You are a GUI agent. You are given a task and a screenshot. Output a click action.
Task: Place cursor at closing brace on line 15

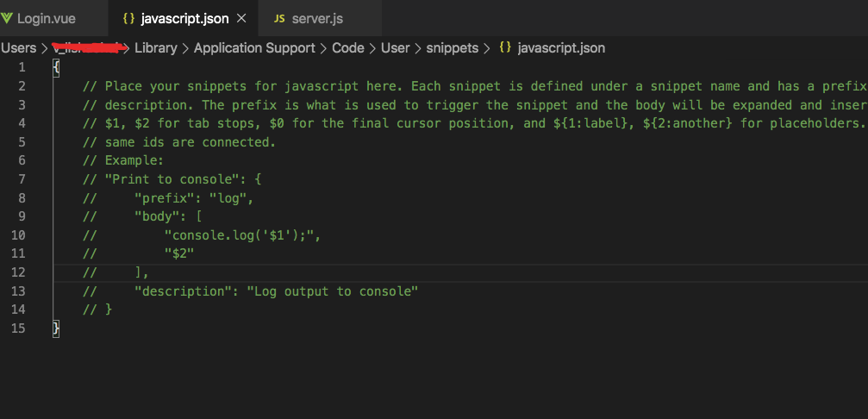(x=56, y=328)
